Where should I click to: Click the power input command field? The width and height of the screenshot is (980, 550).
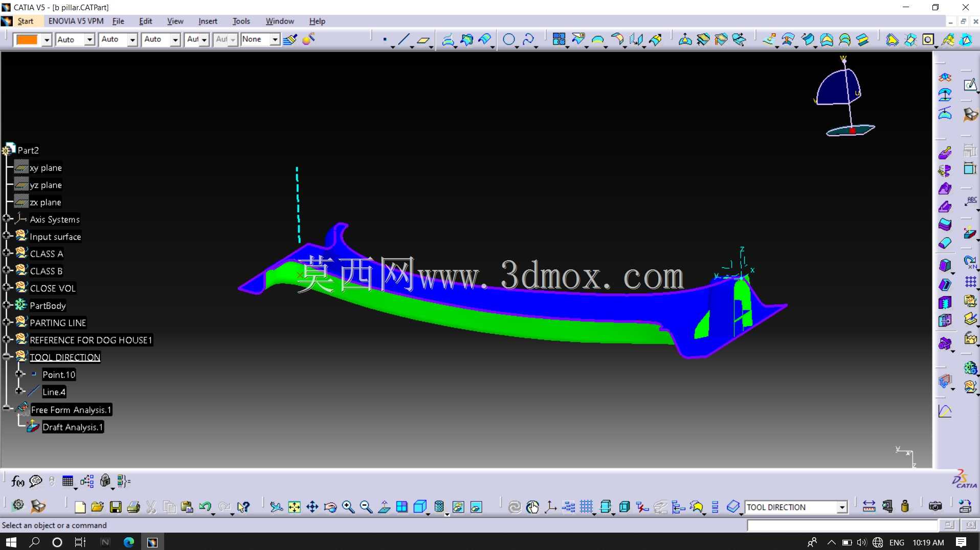click(x=842, y=525)
